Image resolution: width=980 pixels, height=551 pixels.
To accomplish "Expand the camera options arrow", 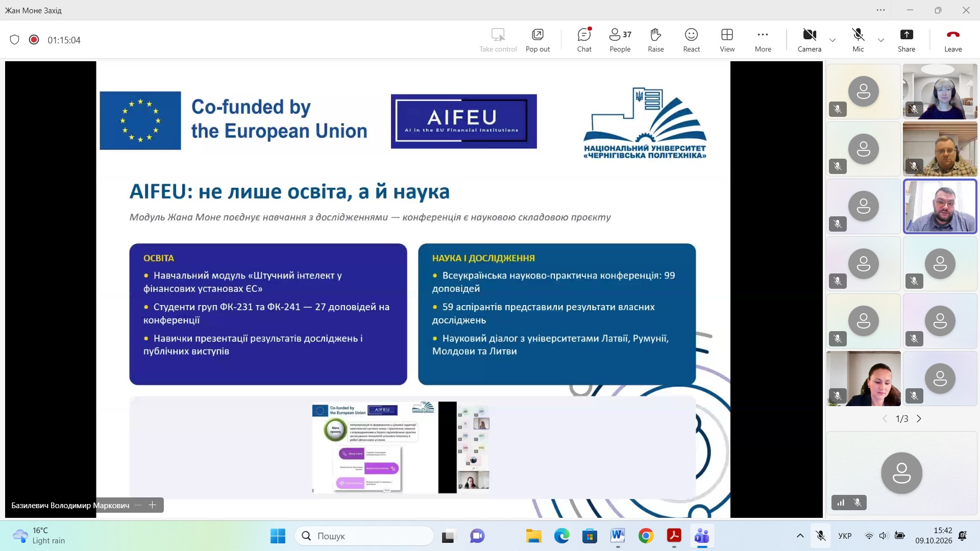I will click(832, 40).
